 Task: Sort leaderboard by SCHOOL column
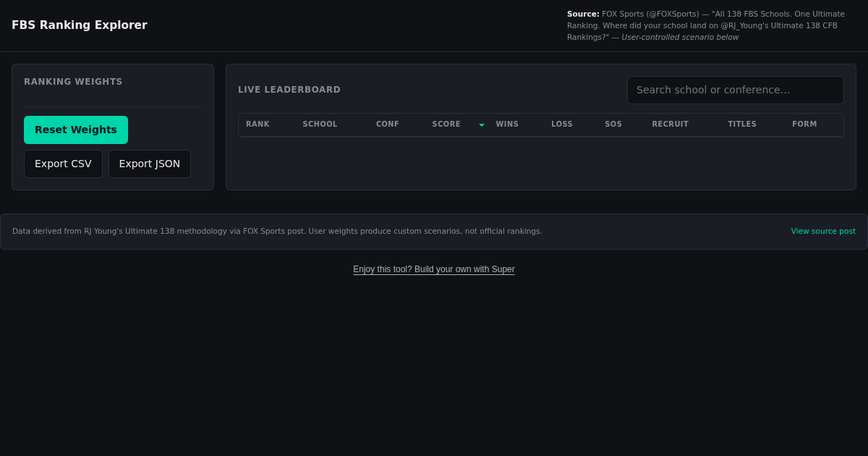[320, 124]
